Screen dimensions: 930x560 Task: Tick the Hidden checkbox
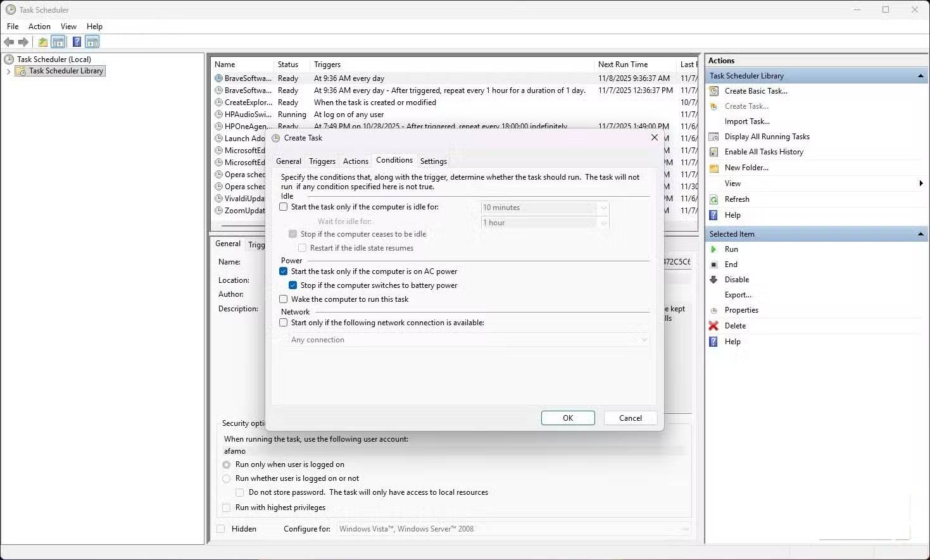pyautogui.click(x=221, y=529)
